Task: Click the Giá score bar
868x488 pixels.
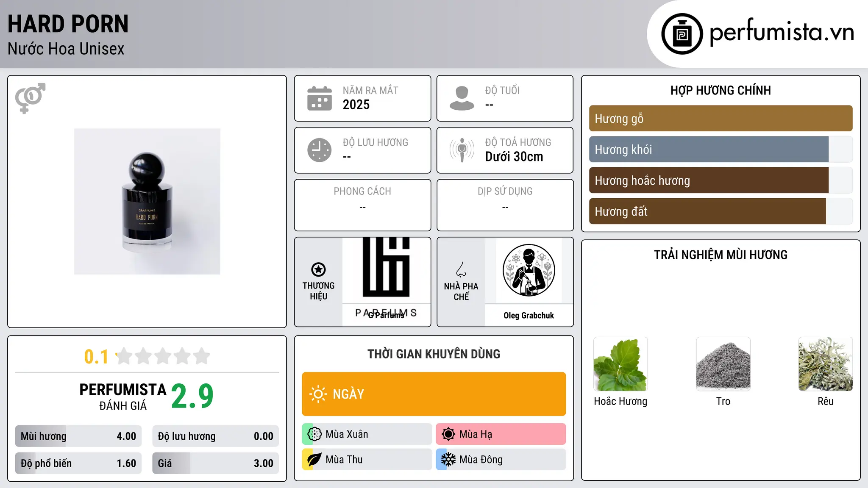Action: click(x=216, y=463)
